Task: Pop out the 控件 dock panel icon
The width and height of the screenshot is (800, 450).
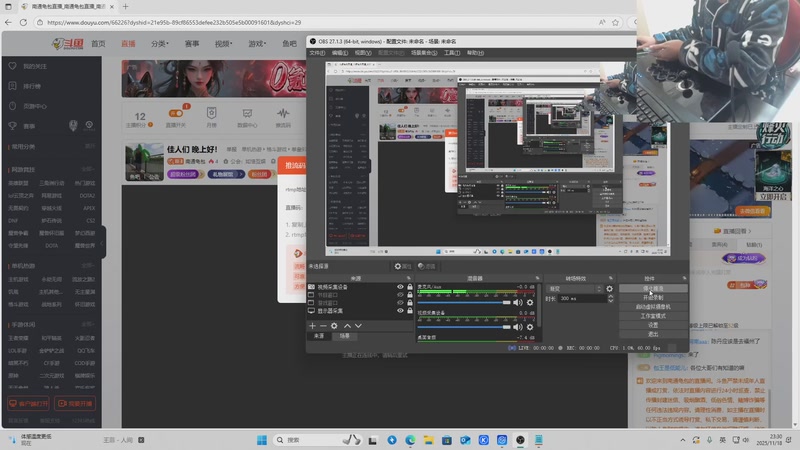Action: (684, 279)
